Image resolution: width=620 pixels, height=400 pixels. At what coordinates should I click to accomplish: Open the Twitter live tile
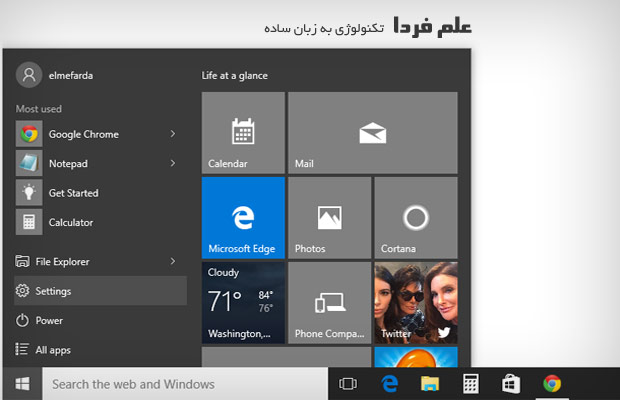pyautogui.click(x=415, y=303)
